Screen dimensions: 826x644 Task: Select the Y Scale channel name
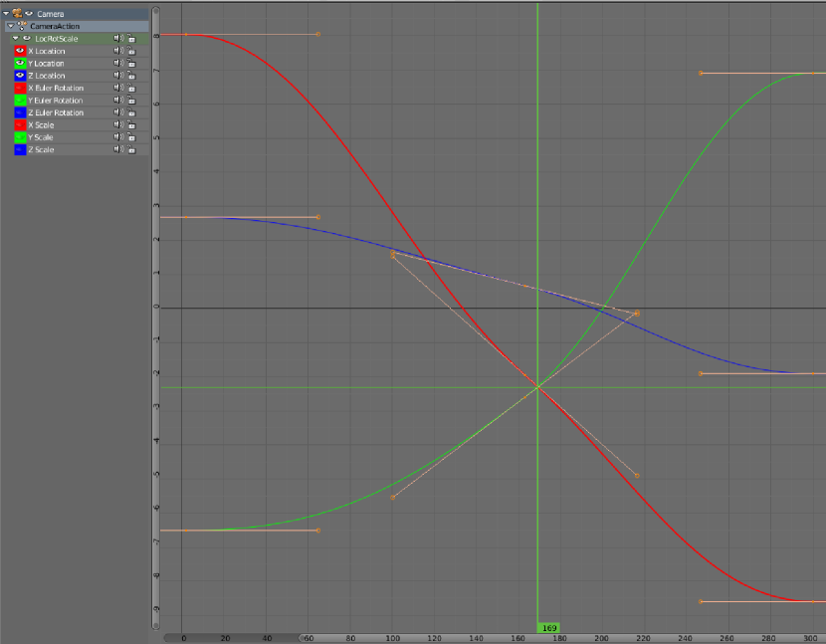(41, 137)
